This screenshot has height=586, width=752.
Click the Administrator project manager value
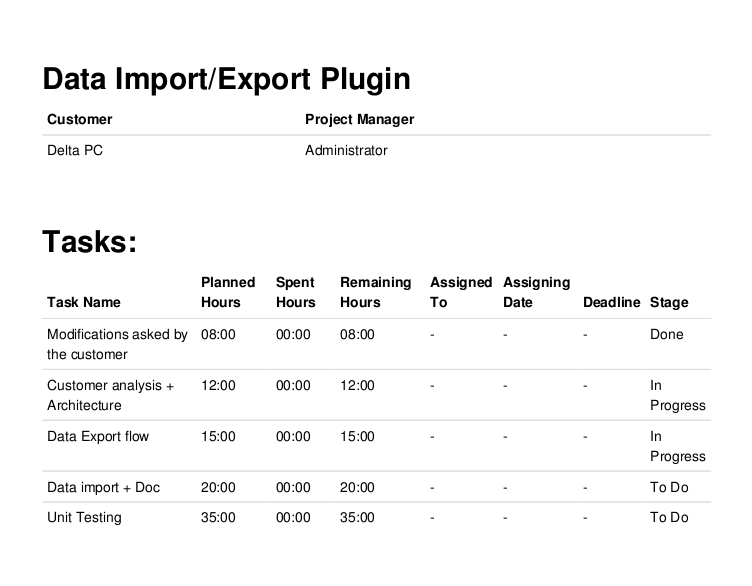(346, 151)
